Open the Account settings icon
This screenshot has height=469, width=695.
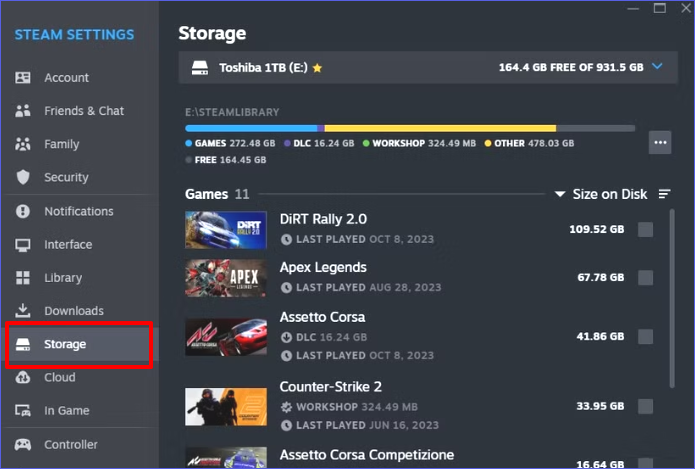click(23, 78)
